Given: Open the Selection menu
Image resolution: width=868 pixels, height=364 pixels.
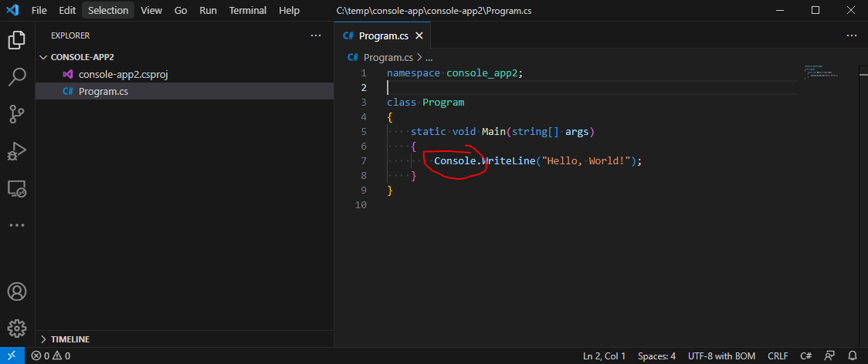Looking at the screenshot, I should (x=108, y=10).
